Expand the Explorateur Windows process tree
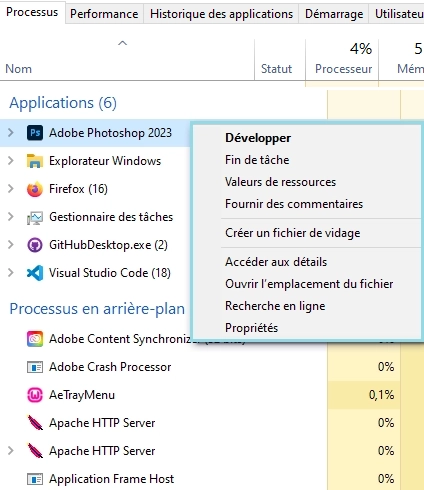This screenshot has width=424, height=490. coord(11,161)
